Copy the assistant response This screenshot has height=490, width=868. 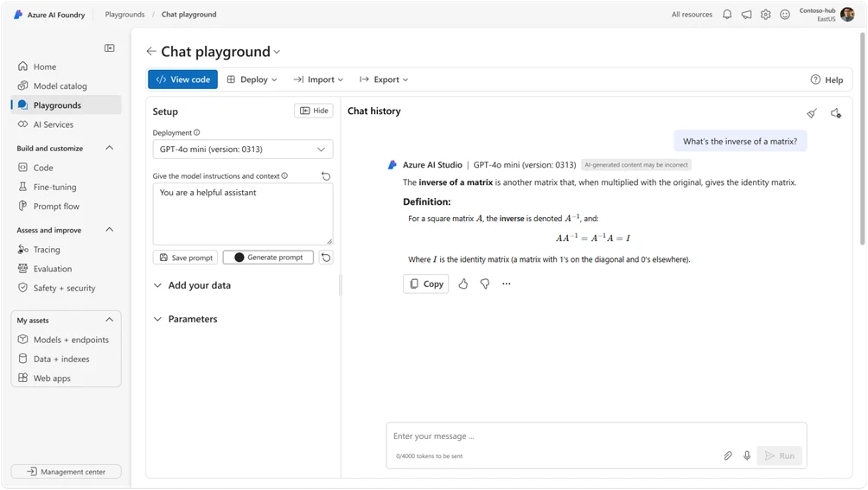[426, 283]
